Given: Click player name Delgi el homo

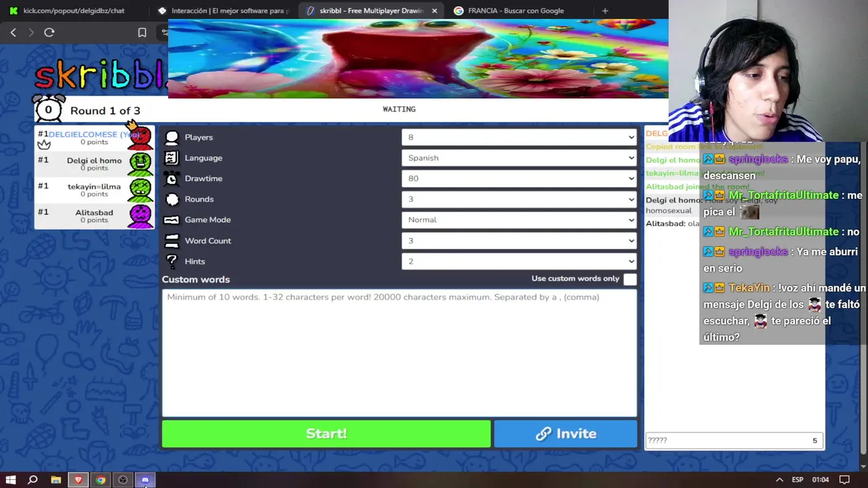Looking at the screenshot, I should pos(94,161).
